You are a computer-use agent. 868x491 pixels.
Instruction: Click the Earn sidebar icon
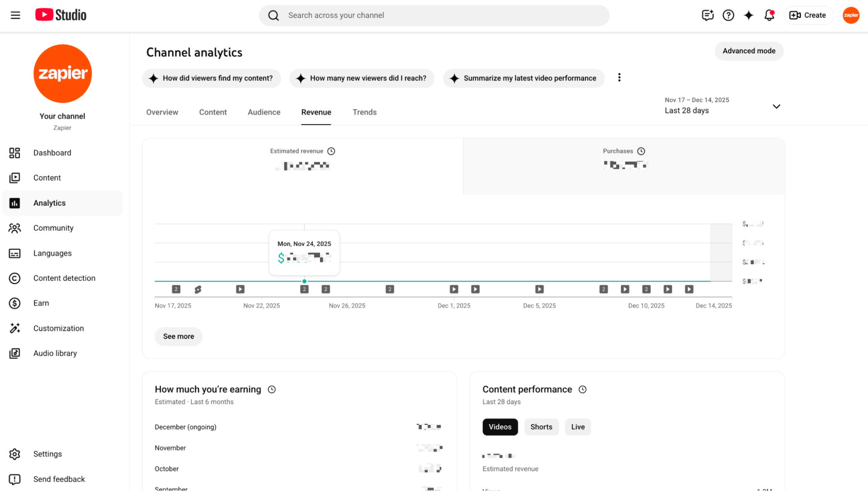click(x=15, y=303)
